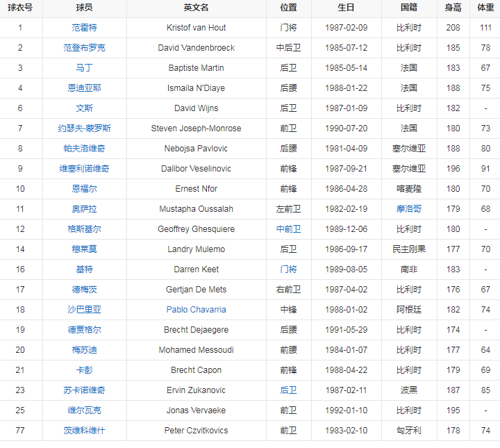This screenshot has width=500, height=448.
Task: Open 中前卫 position link for Ghesquiere
Action: pos(288,229)
